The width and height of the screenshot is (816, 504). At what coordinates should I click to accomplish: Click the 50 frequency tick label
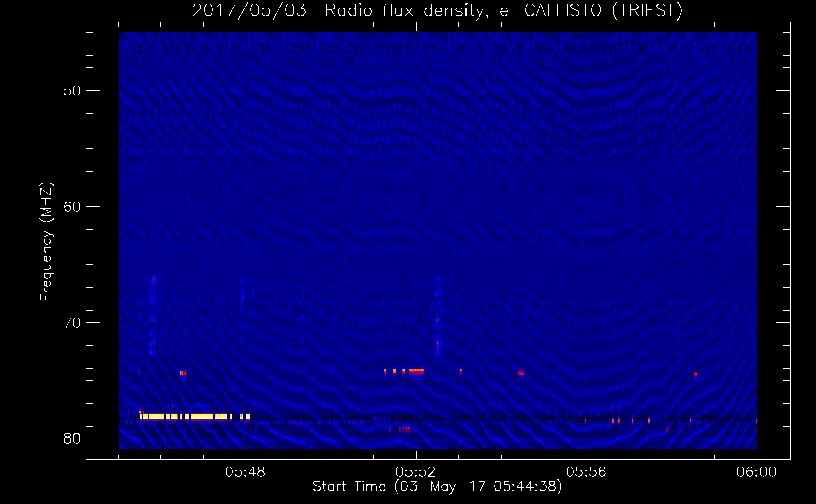(72, 91)
